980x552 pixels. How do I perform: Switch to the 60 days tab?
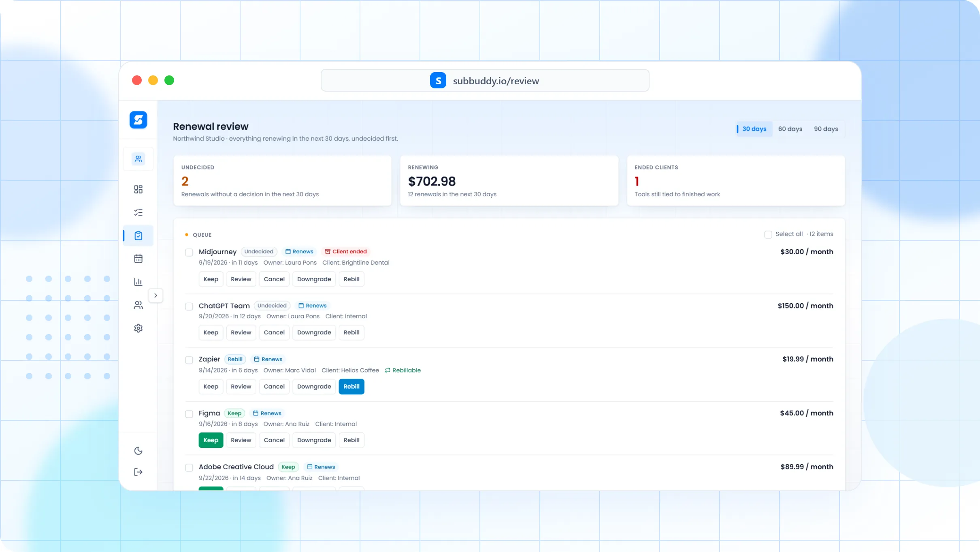[x=790, y=129]
